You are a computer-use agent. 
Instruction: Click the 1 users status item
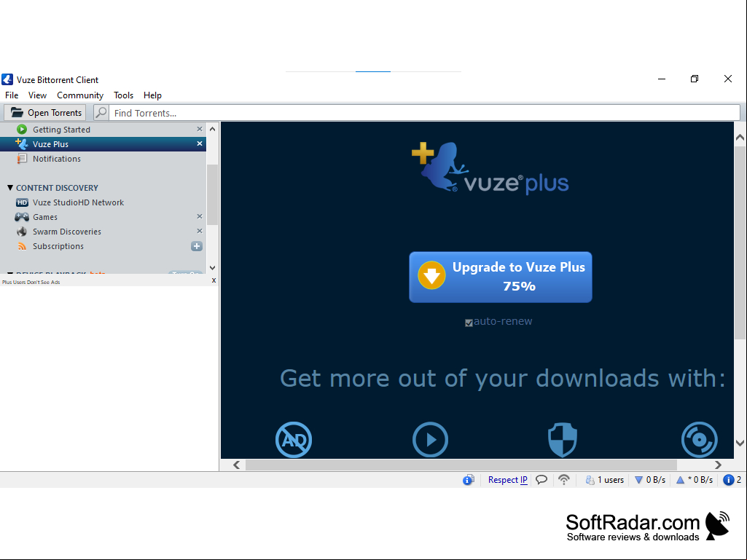click(x=605, y=479)
